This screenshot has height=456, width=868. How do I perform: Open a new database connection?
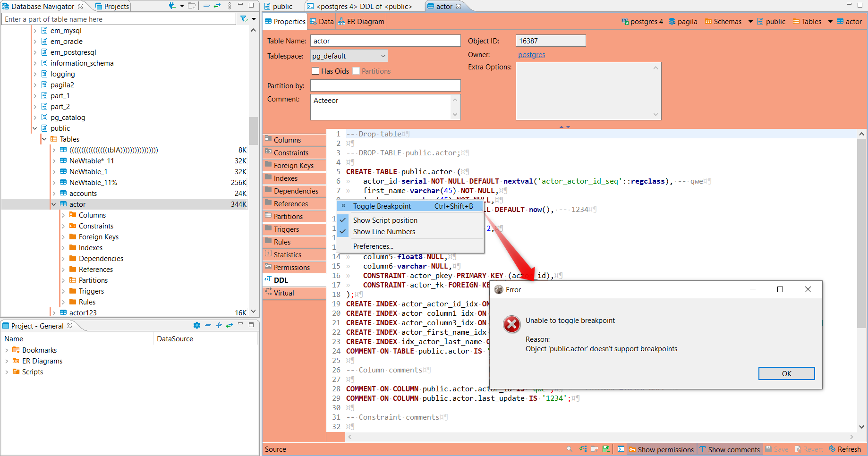(x=171, y=6)
